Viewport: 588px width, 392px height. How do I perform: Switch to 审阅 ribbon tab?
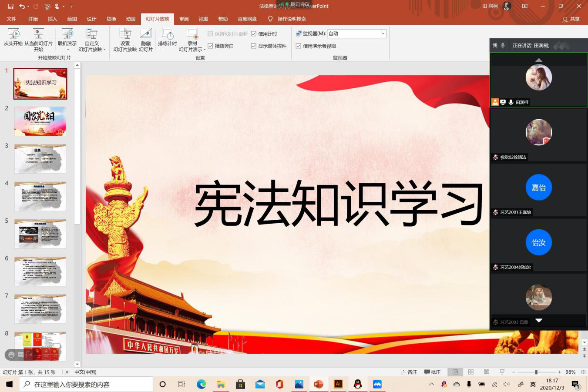184,19
